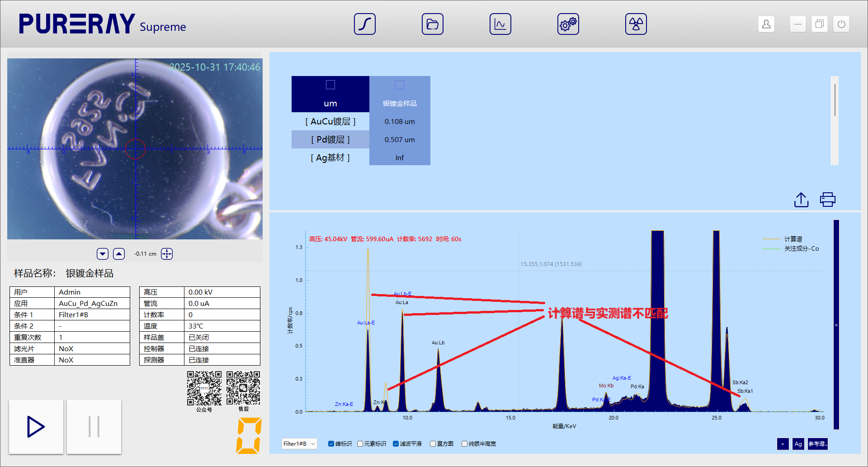Viewport: 868px width, 467px height.
Task: Click the 已连接 status beside 控制器
Action: point(222,348)
